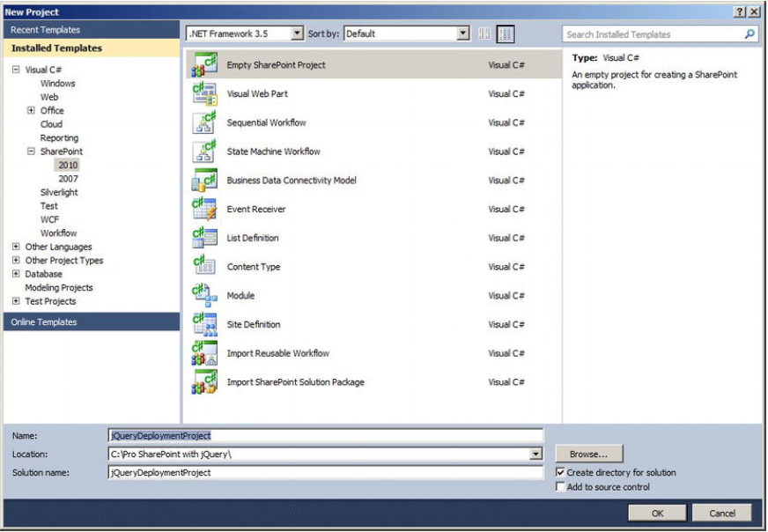Select the WCF template category
Viewport: 768px width, 532px height.
(49, 219)
